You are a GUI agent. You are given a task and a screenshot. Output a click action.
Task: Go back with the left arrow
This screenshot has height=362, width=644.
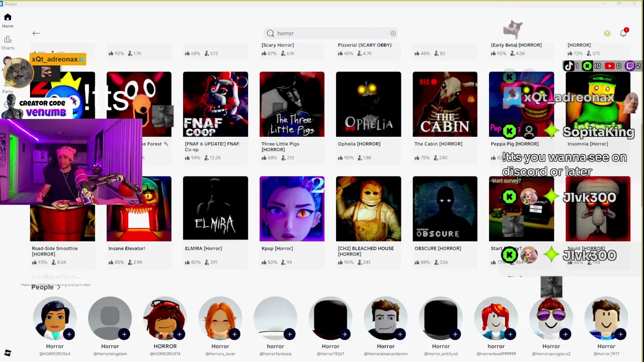[36, 33]
